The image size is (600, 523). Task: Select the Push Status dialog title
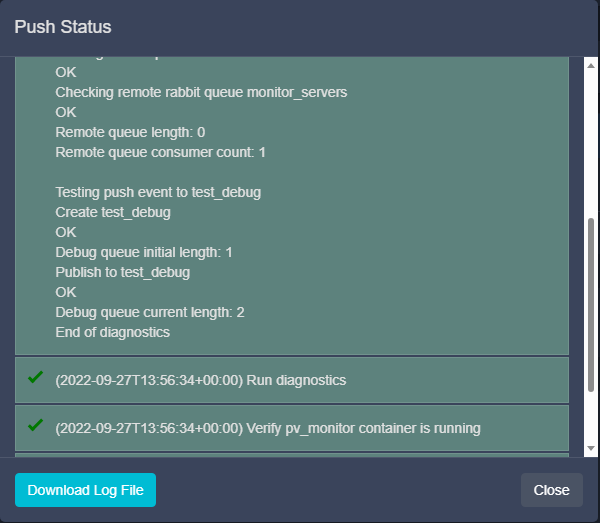63,27
